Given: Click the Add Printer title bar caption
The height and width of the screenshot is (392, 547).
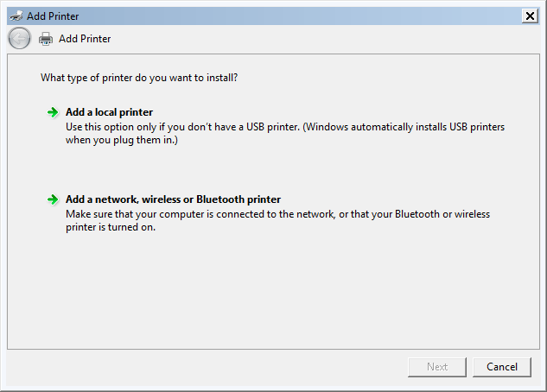Looking at the screenshot, I should point(53,16).
